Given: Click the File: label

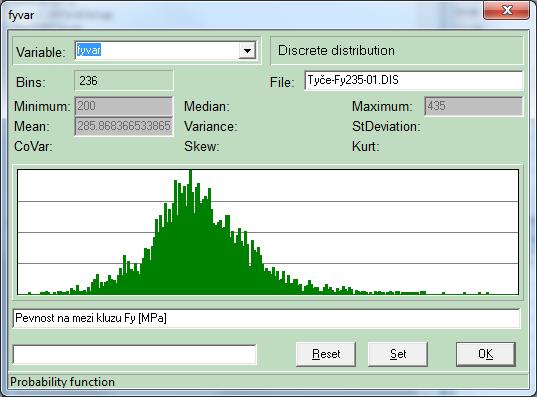Looking at the screenshot, I should 282,83.
